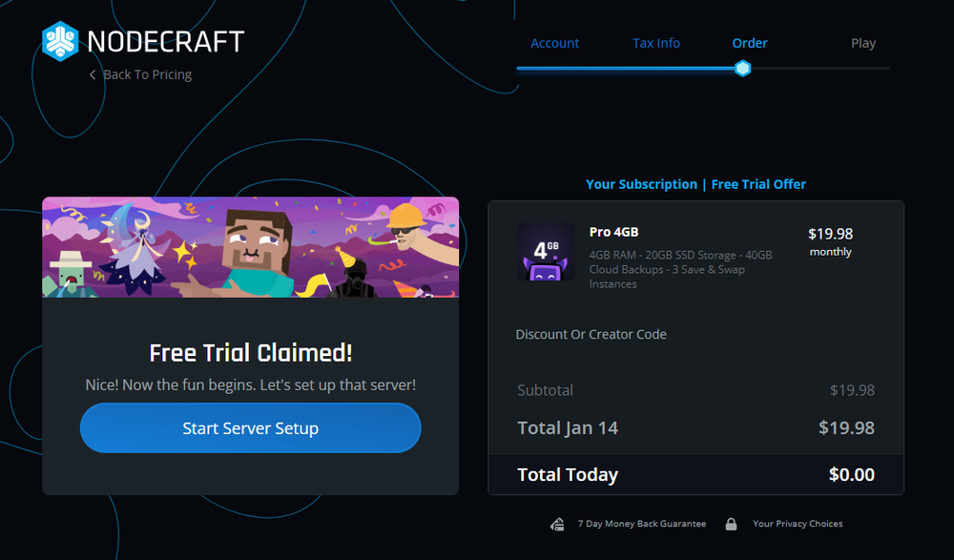Select the Order step label
This screenshot has height=560, width=954.
pos(749,43)
